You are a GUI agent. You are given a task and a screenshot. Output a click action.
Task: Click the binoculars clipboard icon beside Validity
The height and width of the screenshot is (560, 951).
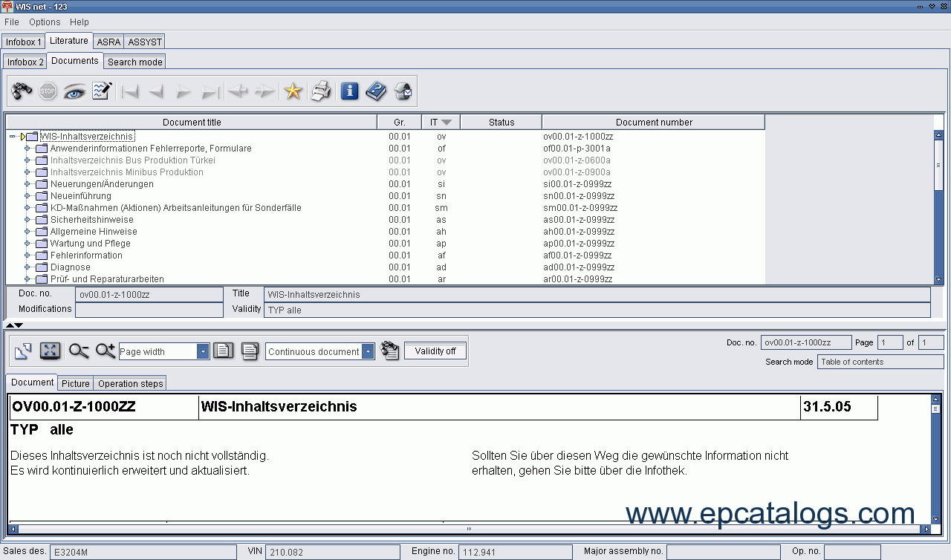(389, 351)
